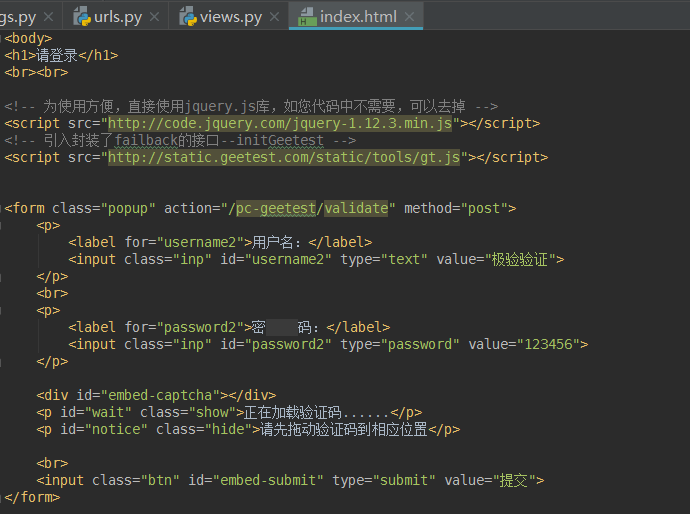Click the method="post" attribute
690x514 pixels.
(x=456, y=208)
